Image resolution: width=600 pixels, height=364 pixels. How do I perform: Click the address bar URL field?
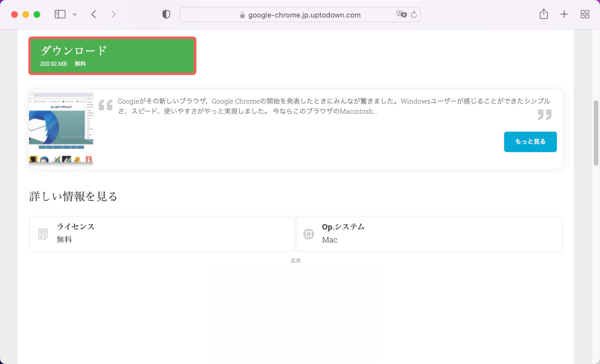click(x=300, y=15)
